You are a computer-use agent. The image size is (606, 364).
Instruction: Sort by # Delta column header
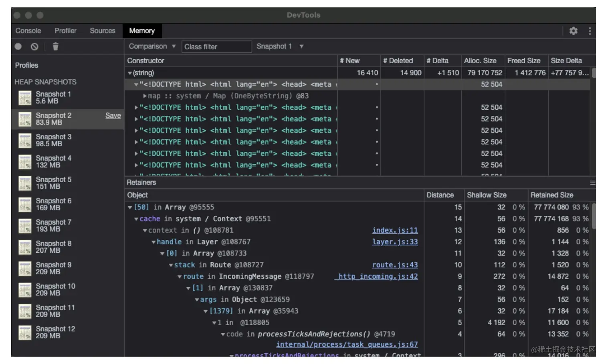pos(443,61)
